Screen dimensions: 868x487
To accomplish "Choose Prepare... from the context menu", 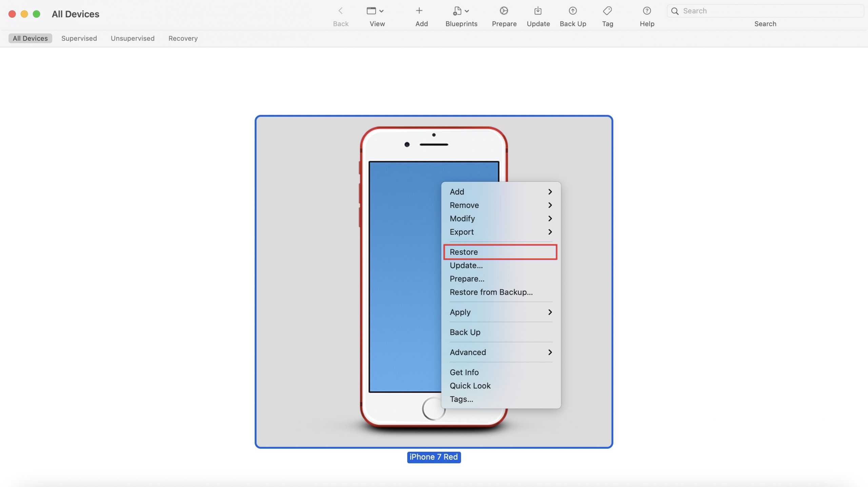I will click(x=501, y=279).
